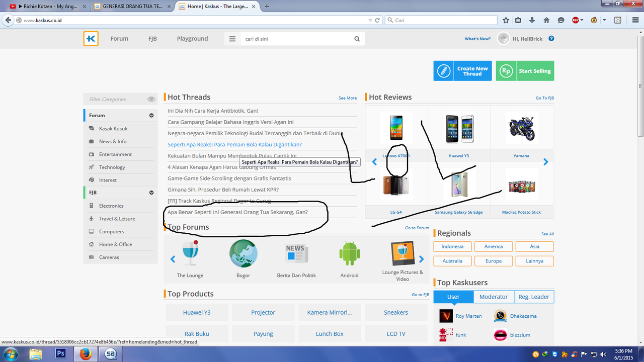This screenshot has width=644, height=362.
Task: Click Dhekazama user avatar
Action: (500, 316)
